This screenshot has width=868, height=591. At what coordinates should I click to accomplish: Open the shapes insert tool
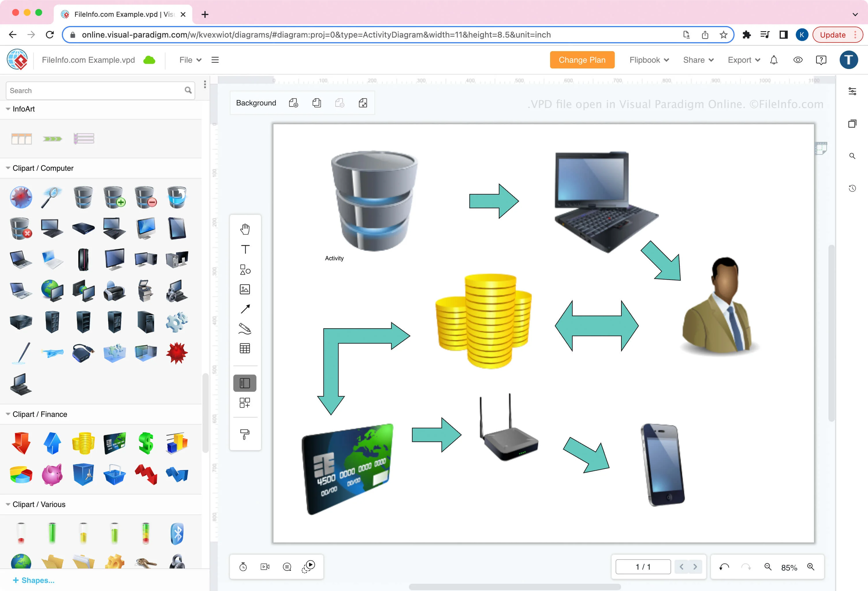pyautogui.click(x=245, y=269)
